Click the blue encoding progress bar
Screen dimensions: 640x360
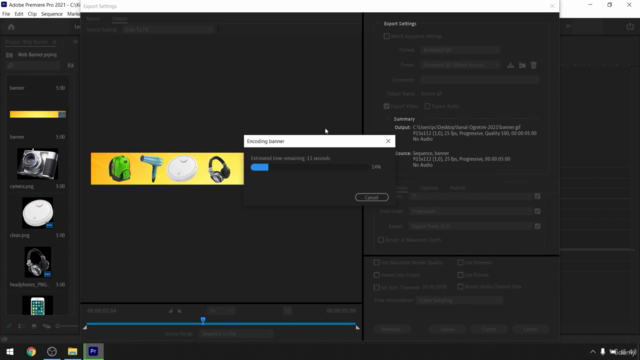(260, 167)
